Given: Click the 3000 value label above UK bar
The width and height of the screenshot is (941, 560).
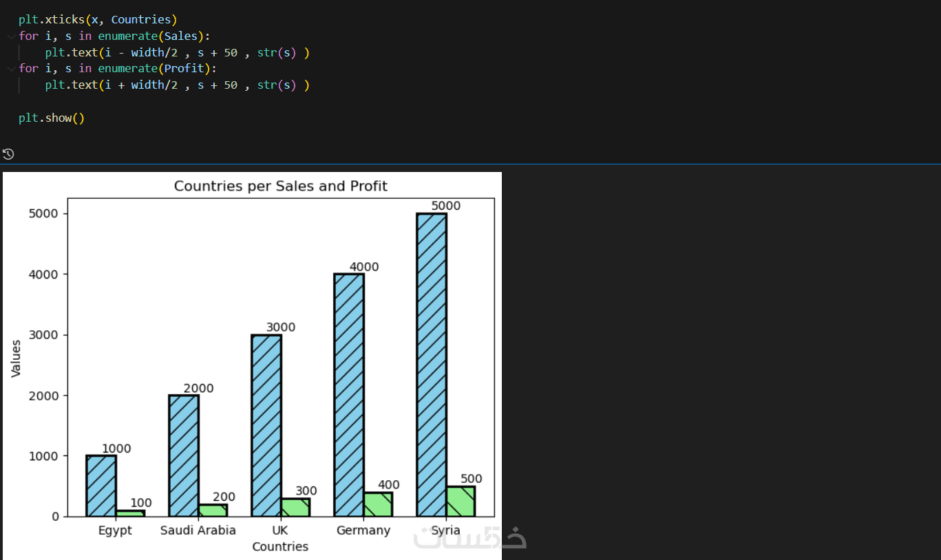Looking at the screenshot, I should [281, 327].
